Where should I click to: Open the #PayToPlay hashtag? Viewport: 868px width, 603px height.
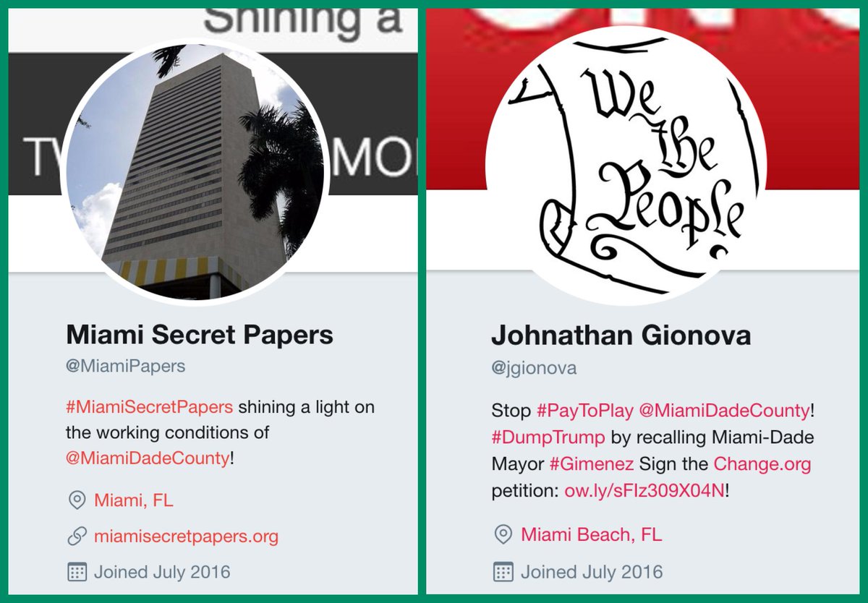pyautogui.click(x=585, y=411)
